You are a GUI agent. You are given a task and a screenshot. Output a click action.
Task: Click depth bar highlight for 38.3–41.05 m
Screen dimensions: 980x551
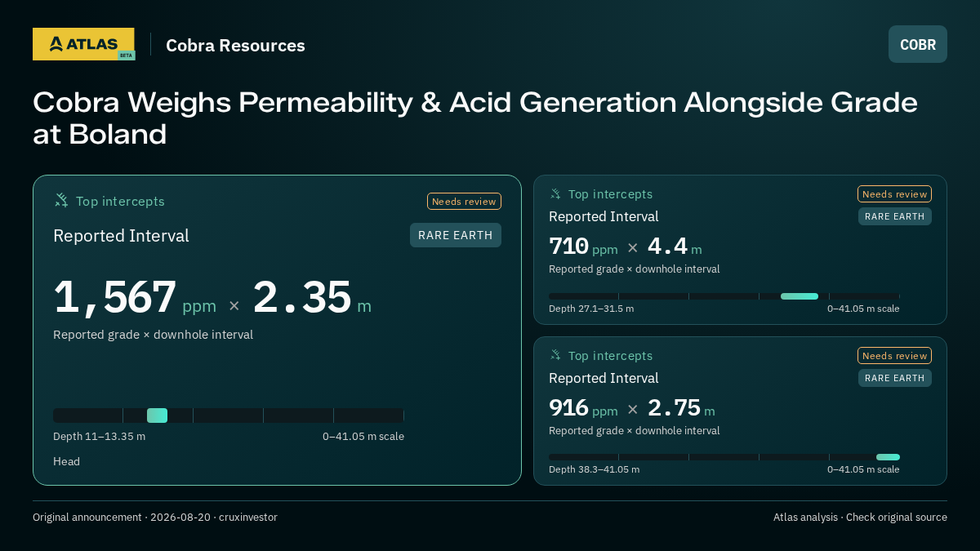[x=888, y=457]
